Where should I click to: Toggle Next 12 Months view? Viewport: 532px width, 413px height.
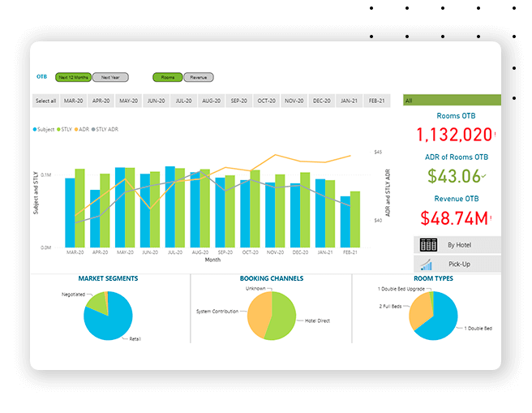(73, 77)
